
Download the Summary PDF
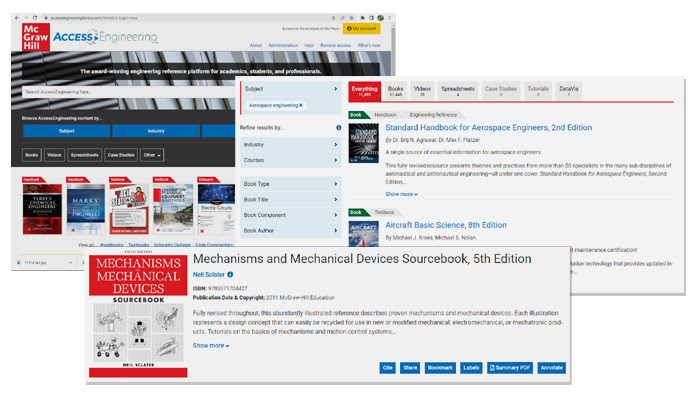tap(510, 368)
